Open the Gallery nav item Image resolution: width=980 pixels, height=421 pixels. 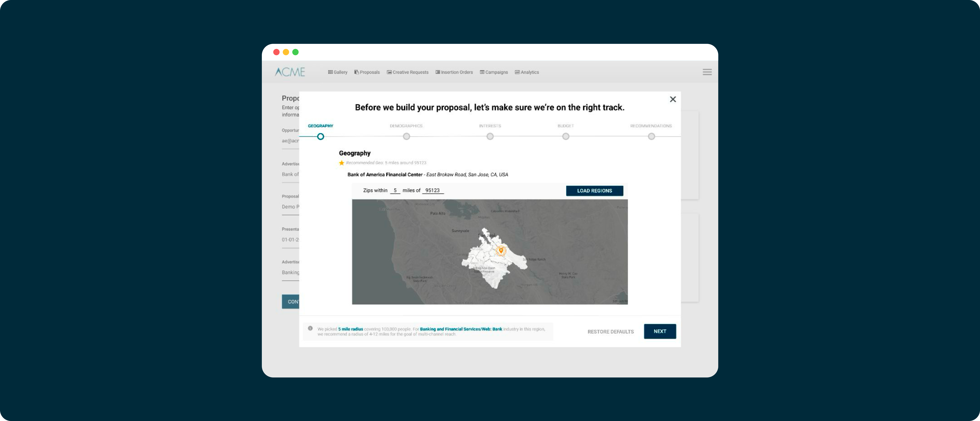tap(337, 72)
